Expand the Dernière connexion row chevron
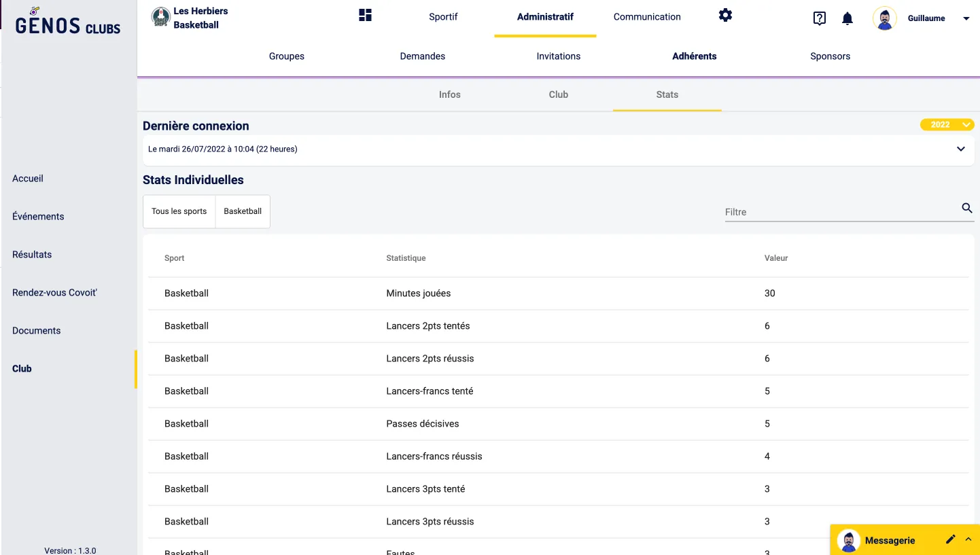Screen dimensions: 980x555 point(960,149)
